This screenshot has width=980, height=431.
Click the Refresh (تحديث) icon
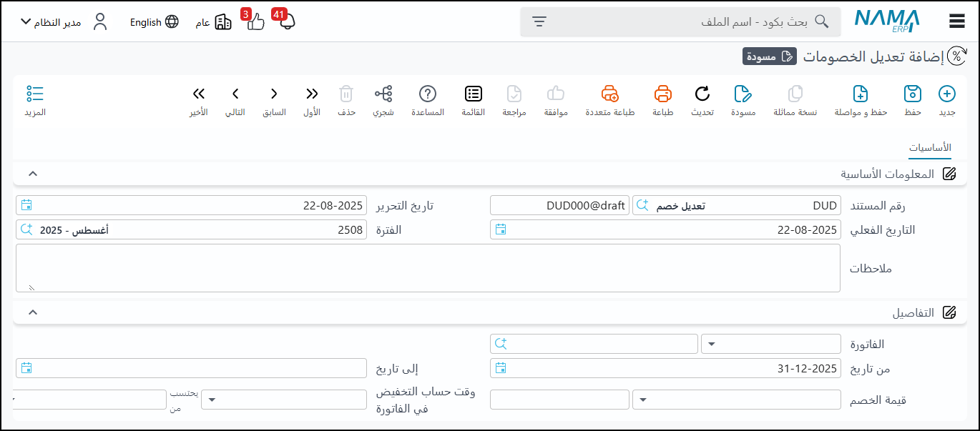coord(702,94)
